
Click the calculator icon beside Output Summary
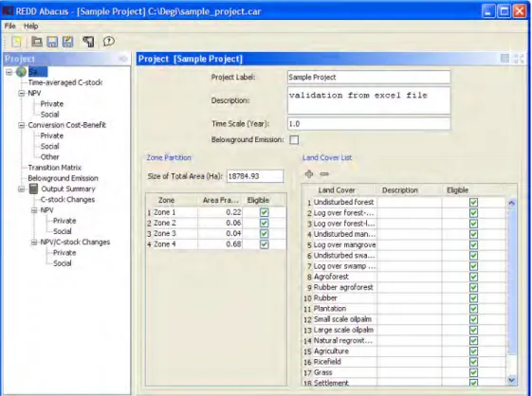point(33,189)
